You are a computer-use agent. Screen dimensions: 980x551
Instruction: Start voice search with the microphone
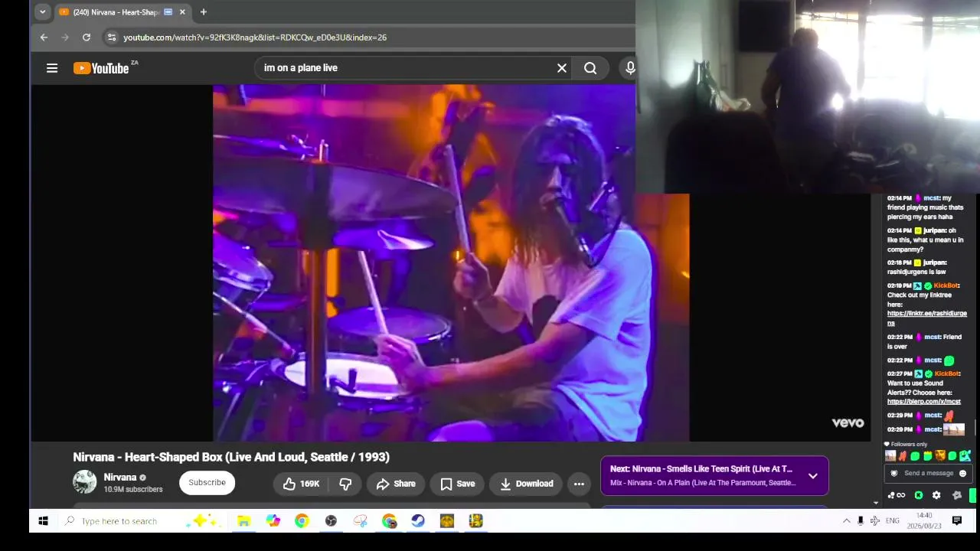tap(630, 68)
